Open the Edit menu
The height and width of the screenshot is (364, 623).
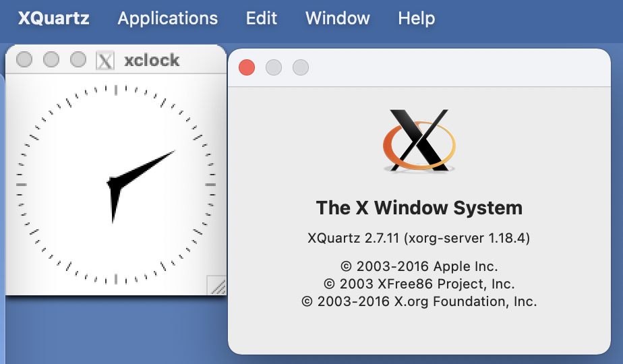click(262, 18)
